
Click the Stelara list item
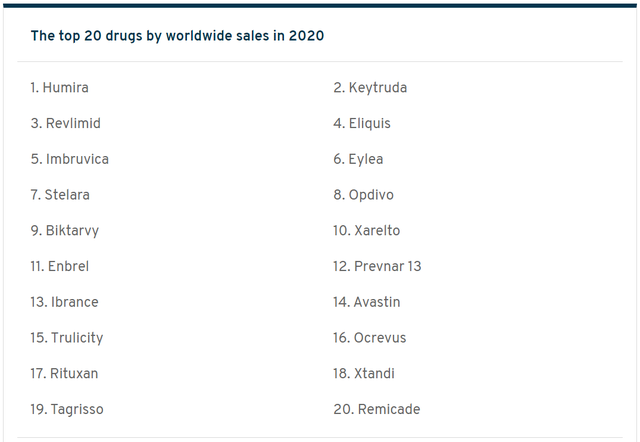60,195
